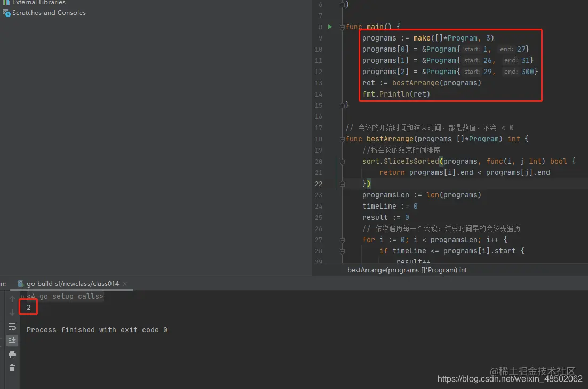Click 'return programs[i].end < programs[j].end' line
This screenshot has width=588, height=389.
tap(464, 172)
